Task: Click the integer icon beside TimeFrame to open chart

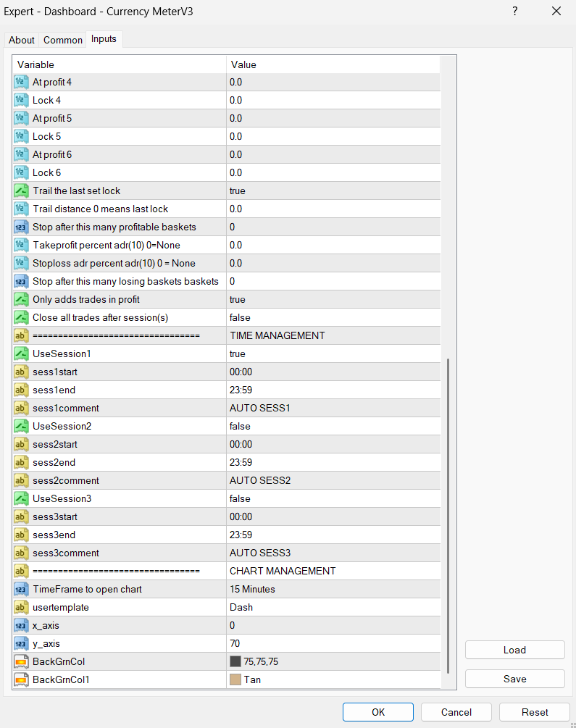Action: [x=21, y=589]
